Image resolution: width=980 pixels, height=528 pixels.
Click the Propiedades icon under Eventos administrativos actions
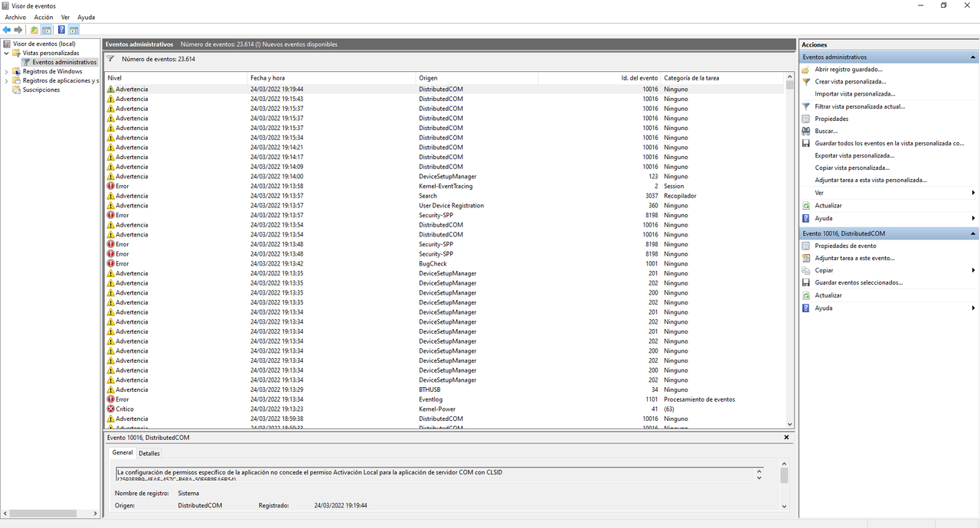click(806, 119)
